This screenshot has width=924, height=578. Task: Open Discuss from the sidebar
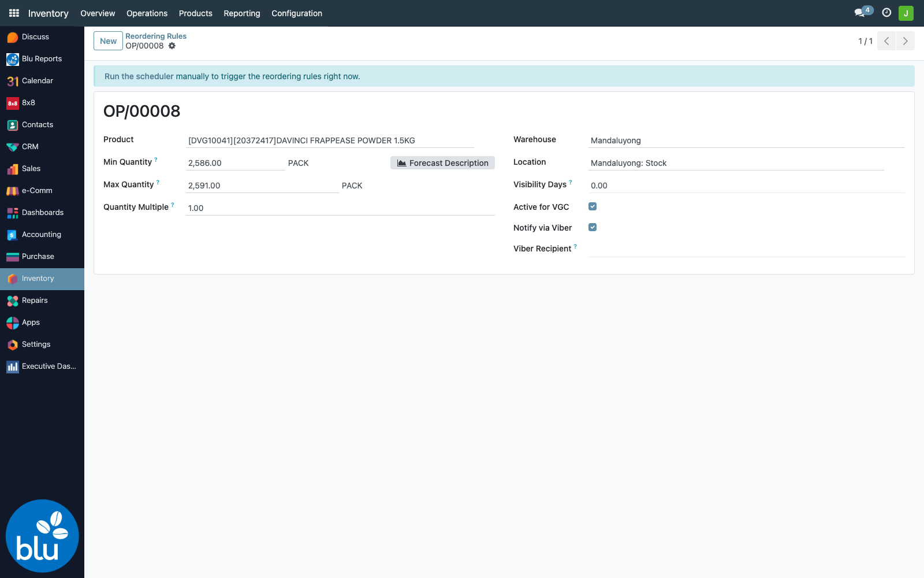[x=42, y=37]
